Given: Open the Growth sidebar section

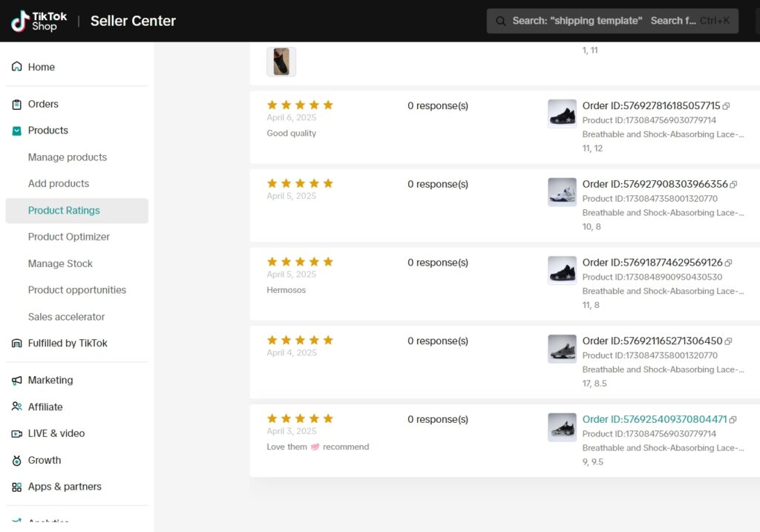Looking at the screenshot, I should point(45,460).
